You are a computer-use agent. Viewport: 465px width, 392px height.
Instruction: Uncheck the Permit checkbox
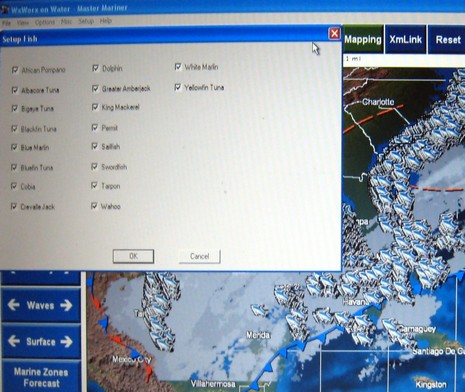pyautogui.click(x=95, y=127)
